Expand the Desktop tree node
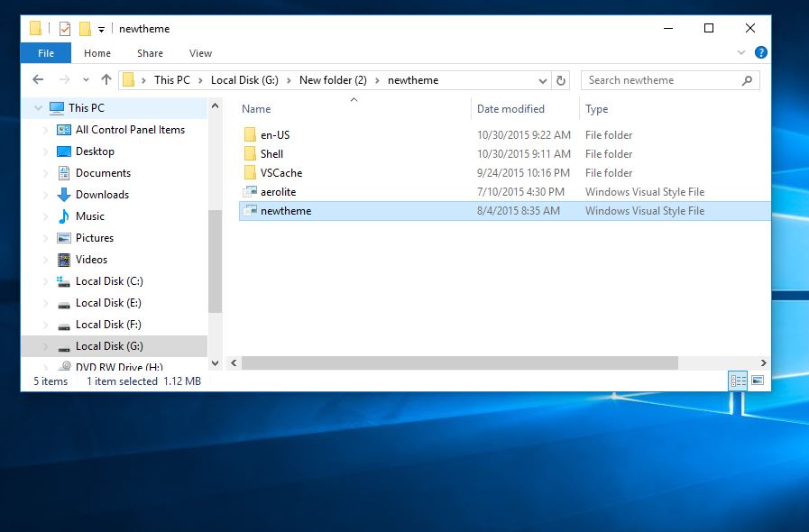Image resolution: width=809 pixels, height=532 pixels. (46, 151)
